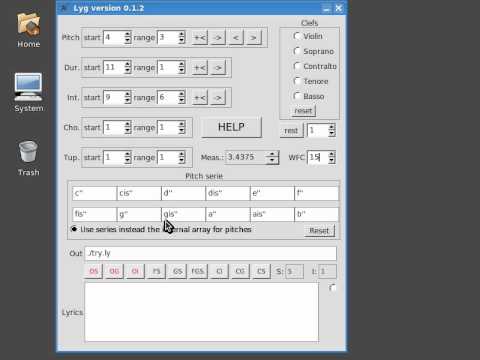Image resolution: width=480 pixels, height=360 pixels.
Task: Click the Tup. range spinner arrows
Action: [x=181, y=158]
